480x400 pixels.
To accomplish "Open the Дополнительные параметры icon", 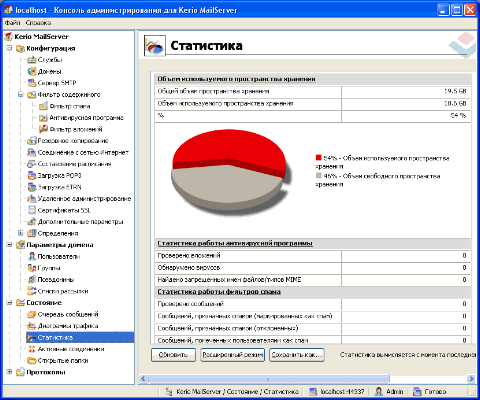I will [x=32, y=222].
